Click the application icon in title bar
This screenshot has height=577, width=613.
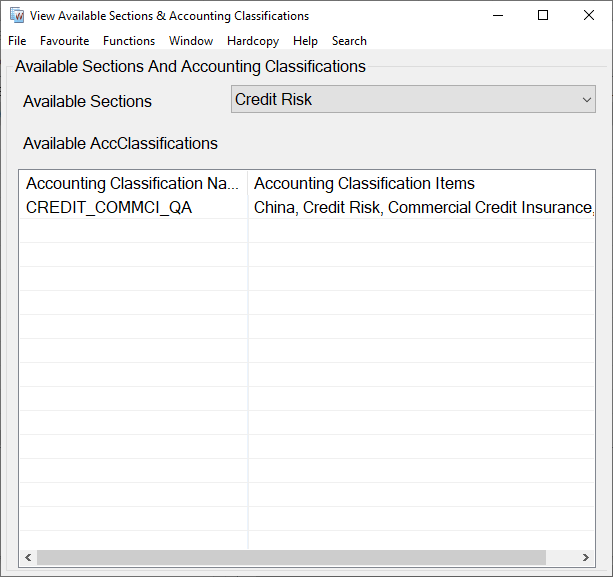(x=17, y=16)
